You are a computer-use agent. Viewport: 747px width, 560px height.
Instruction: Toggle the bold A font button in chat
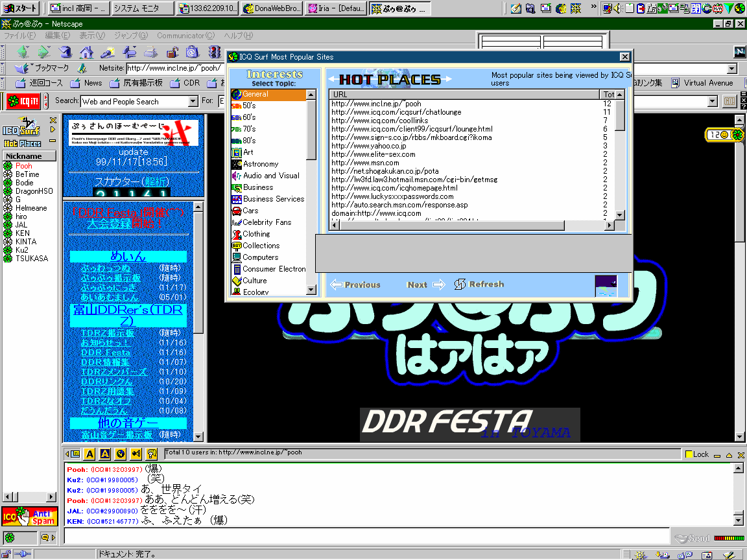[x=90, y=454]
